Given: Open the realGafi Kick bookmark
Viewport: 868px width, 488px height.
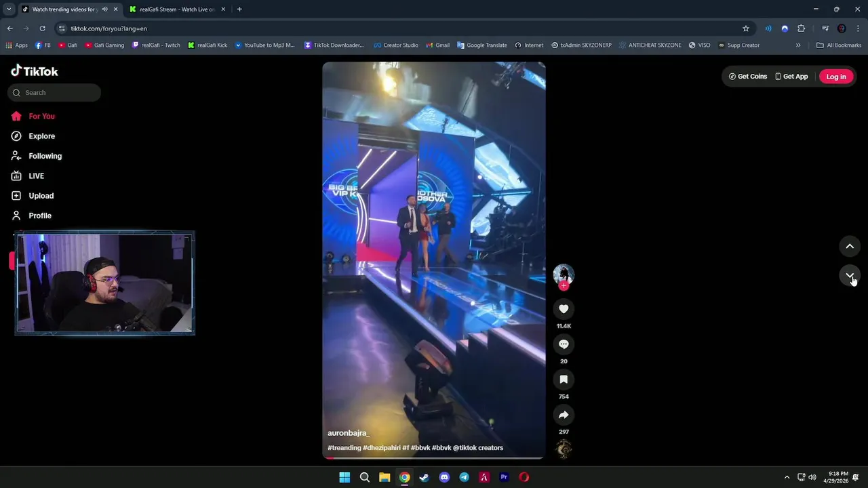Looking at the screenshot, I should [x=208, y=45].
